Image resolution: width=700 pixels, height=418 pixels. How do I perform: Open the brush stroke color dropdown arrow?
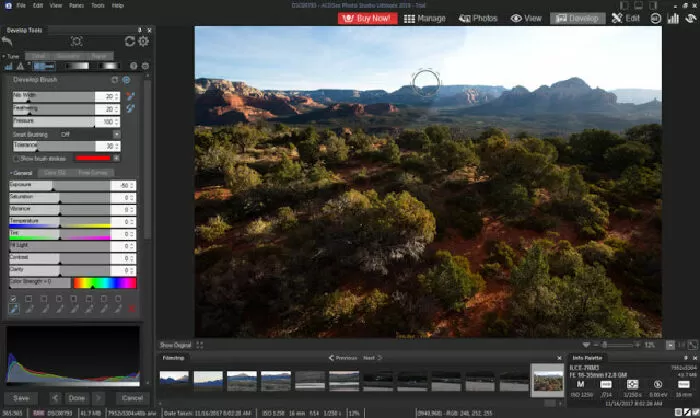[x=117, y=158]
